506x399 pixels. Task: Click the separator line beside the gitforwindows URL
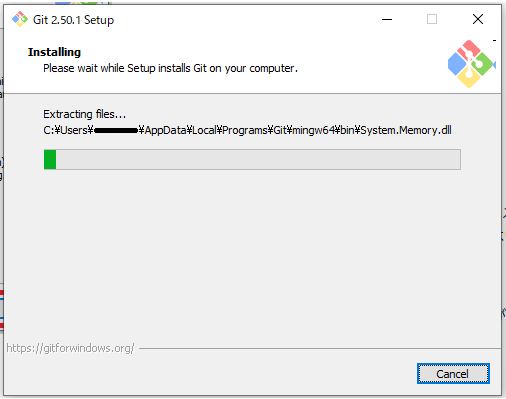pos(320,349)
